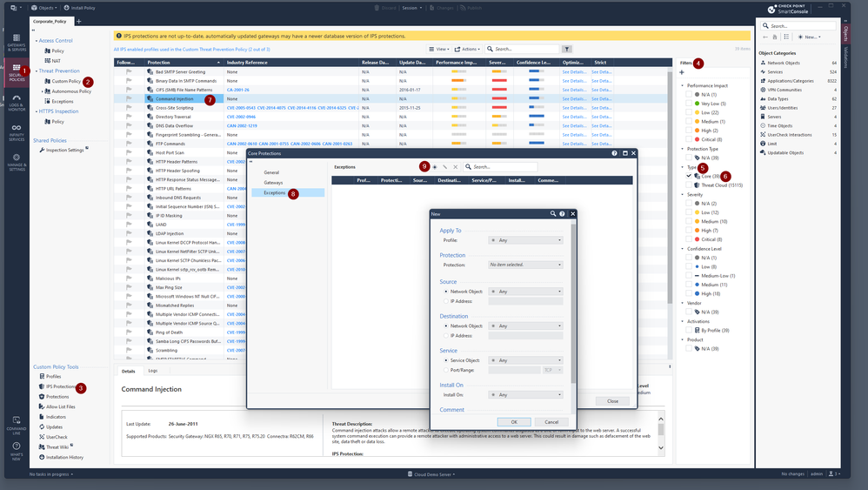Image resolution: width=868 pixels, height=490 pixels.
Task: Open the Protection 'No item selected' dropdown
Action: (525, 265)
